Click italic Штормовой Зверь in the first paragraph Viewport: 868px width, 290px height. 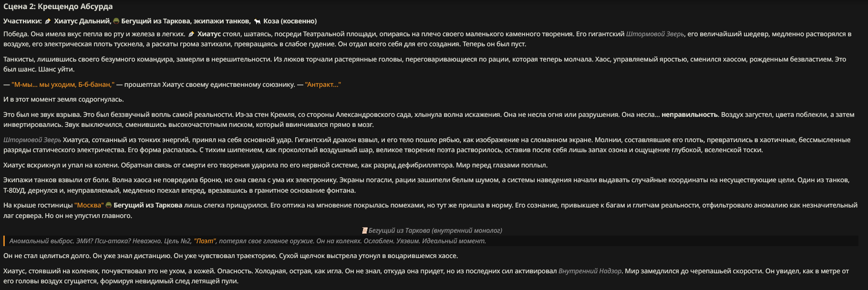pyautogui.click(x=655, y=34)
